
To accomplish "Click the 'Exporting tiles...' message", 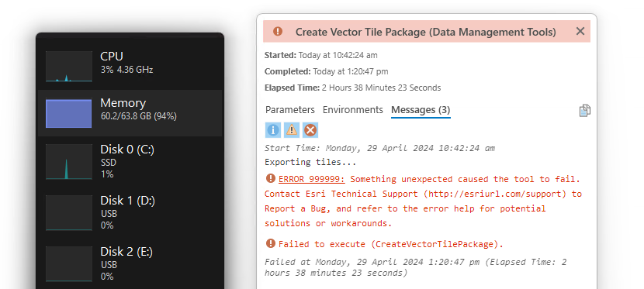I will click(310, 162).
